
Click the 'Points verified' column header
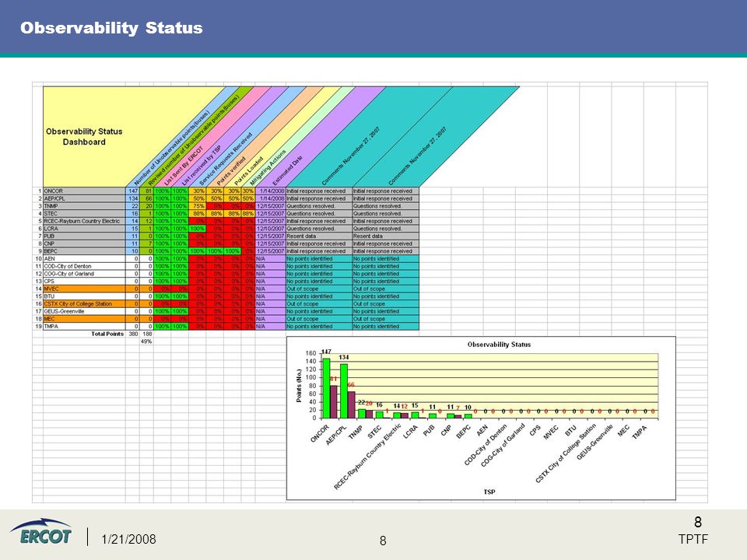pyautogui.click(x=231, y=171)
